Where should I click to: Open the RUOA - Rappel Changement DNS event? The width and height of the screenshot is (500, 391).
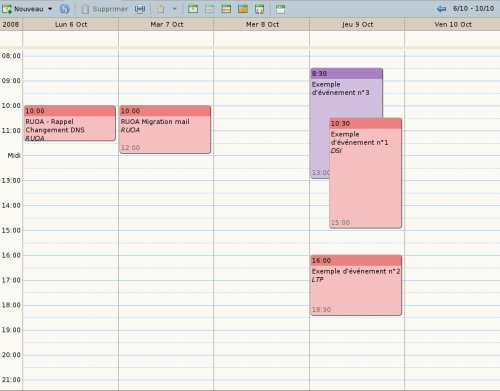tap(70, 123)
